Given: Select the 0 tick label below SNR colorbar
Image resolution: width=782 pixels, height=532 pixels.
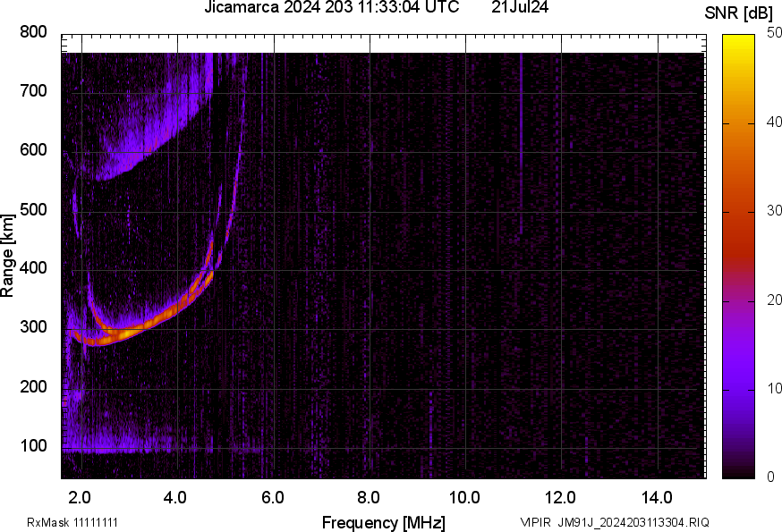Looking at the screenshot, I should (x=770, y=477).
